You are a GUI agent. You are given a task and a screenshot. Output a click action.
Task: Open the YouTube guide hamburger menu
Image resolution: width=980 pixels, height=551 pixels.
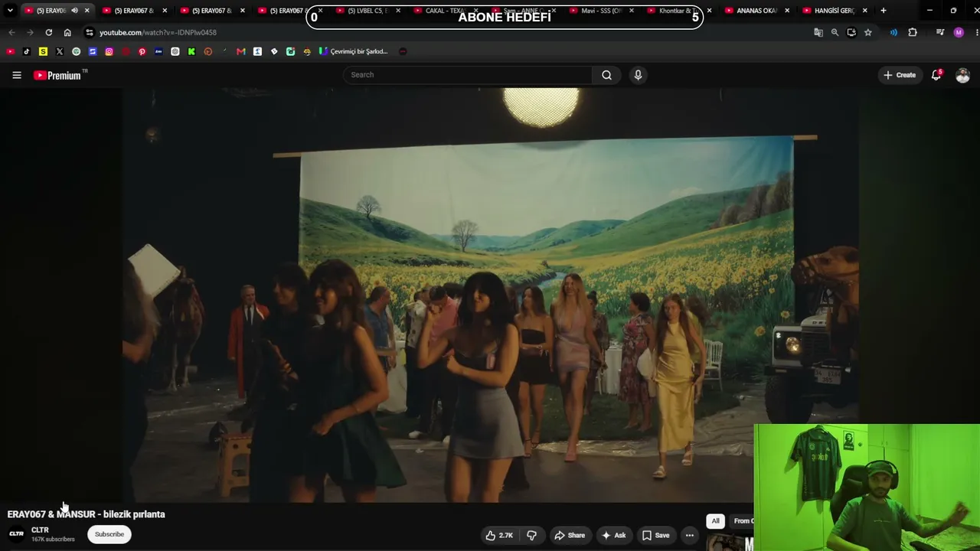pyautogui.click(x=17, y=75)
